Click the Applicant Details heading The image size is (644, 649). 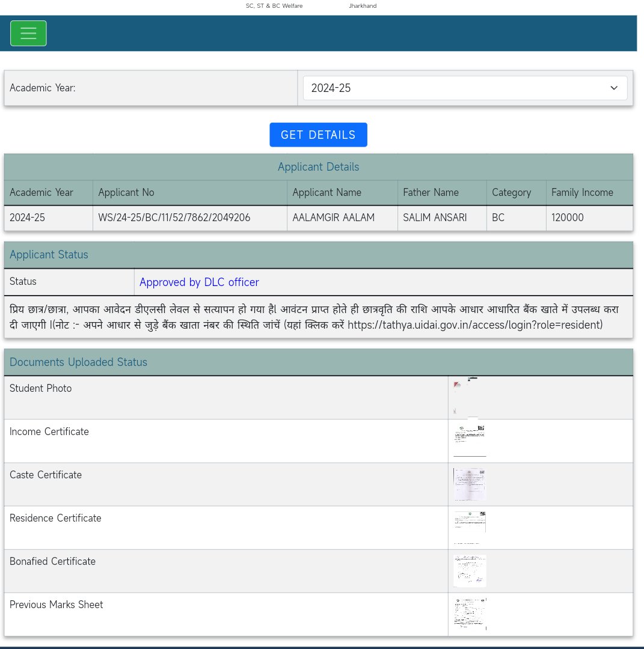pos(319,167)
